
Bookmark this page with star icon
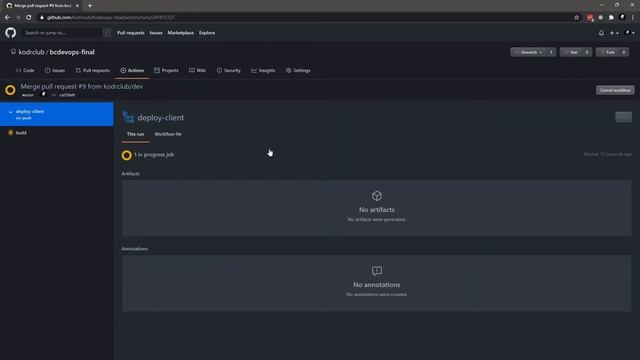point(576,18)
